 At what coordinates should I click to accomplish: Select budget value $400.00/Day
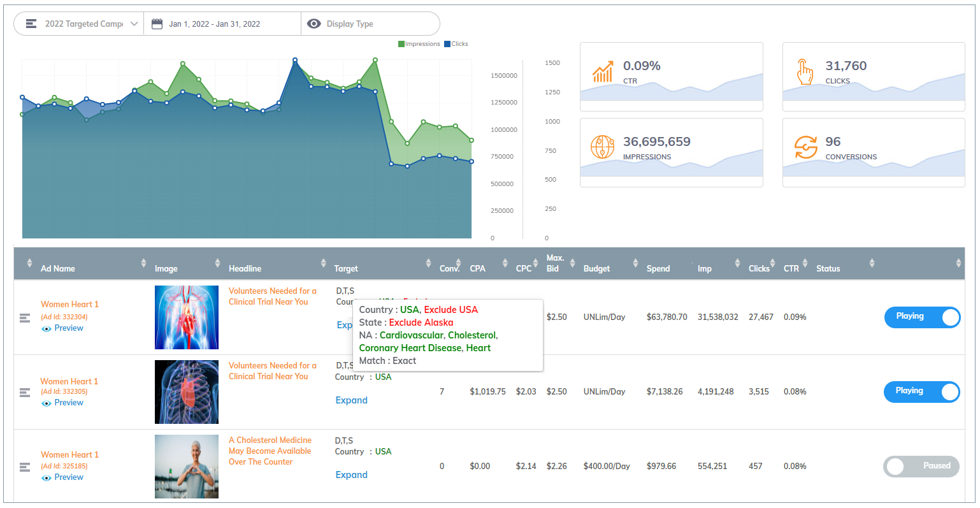point(607,467)
